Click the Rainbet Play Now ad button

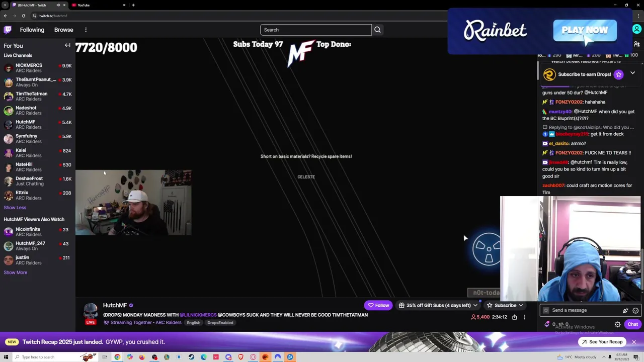click(585, 30)
